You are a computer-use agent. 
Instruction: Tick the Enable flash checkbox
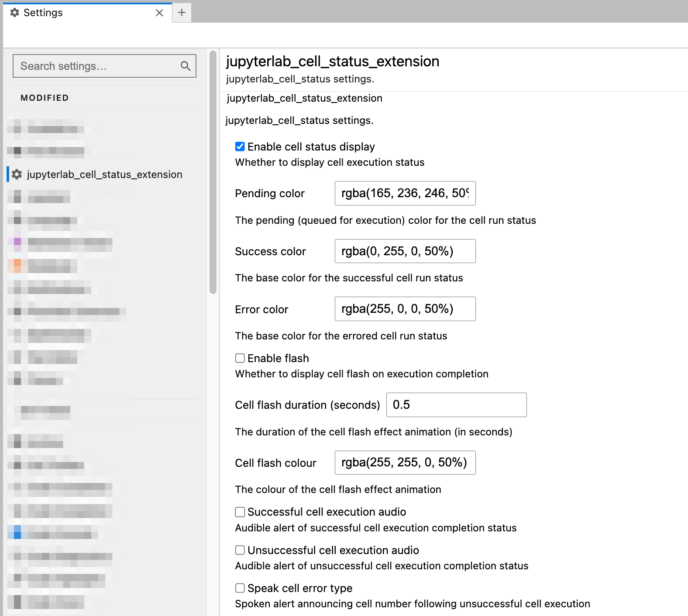pyautogui.click(x=240, y=358)
